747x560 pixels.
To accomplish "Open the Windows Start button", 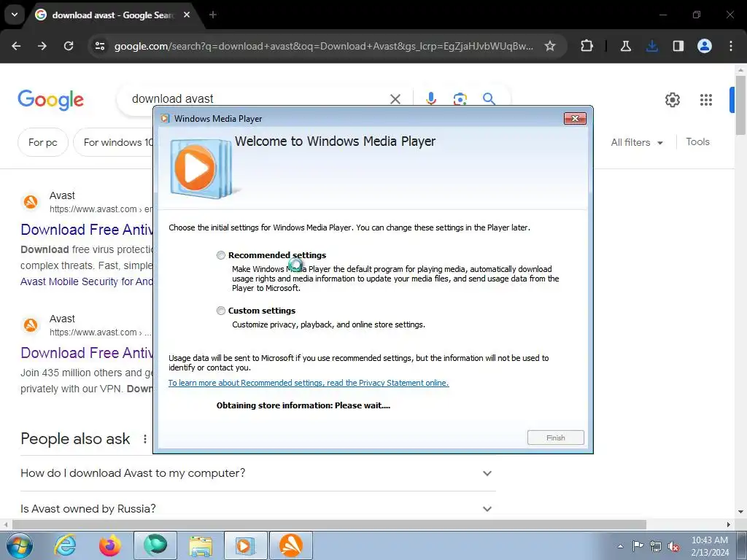I will (x=20, y=545).
